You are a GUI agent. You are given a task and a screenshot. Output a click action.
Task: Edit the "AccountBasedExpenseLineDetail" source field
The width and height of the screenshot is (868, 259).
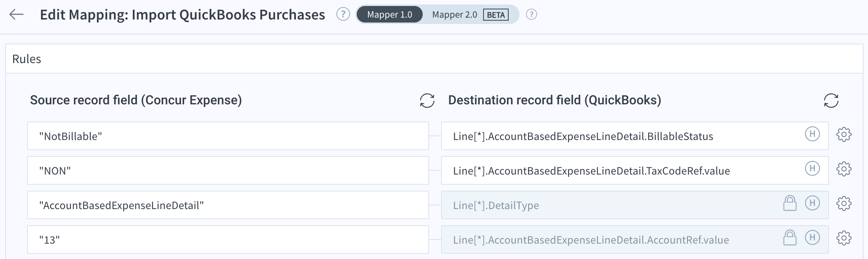pos(228,205)
